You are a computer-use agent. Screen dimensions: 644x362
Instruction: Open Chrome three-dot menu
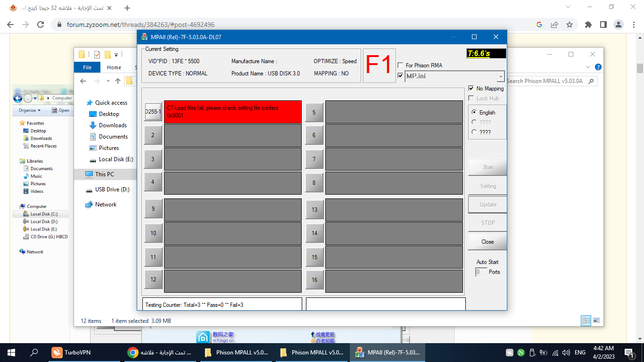click(634, 25)
